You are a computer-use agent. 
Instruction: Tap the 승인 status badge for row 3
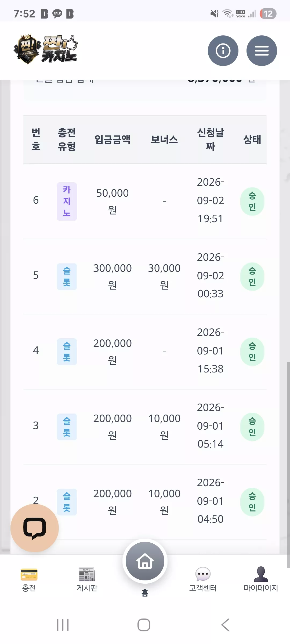pos(252,427)
